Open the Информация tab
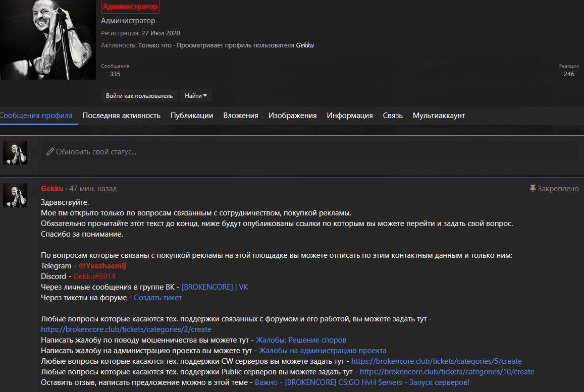This screenshot has width=584, height=392. coord(350,116)
